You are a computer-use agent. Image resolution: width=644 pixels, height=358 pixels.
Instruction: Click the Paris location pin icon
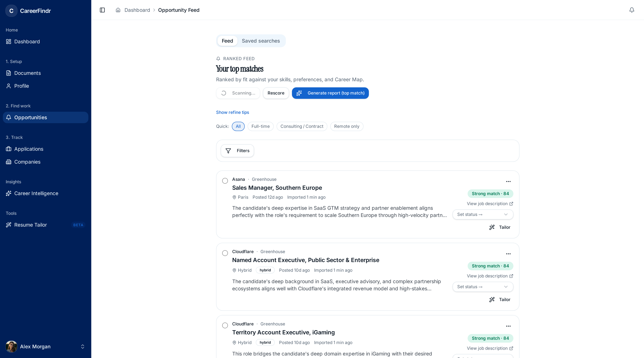pyautogui.click(x=234, y=197)
